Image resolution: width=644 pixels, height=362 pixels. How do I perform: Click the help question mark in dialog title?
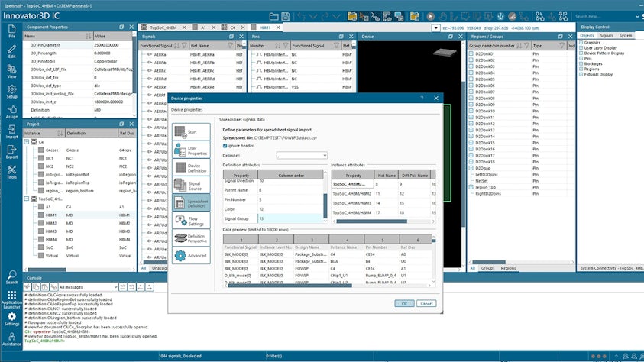click(x=422, y=98)
